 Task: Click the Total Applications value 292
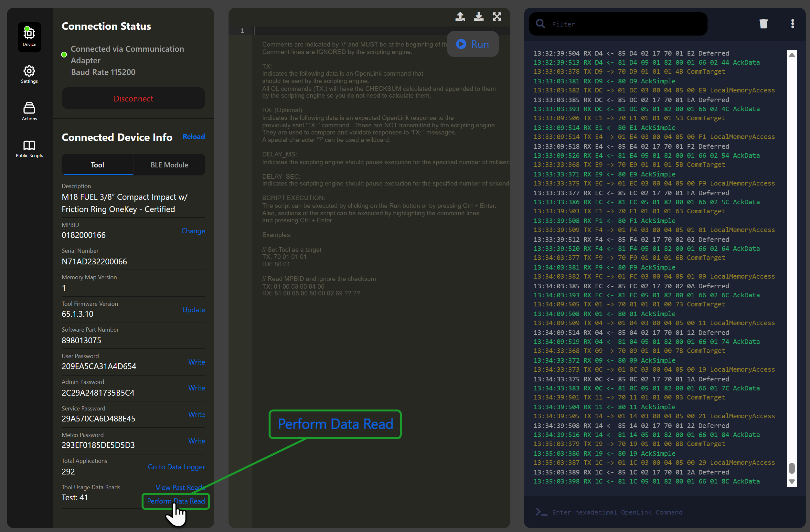tap(68, 472)
